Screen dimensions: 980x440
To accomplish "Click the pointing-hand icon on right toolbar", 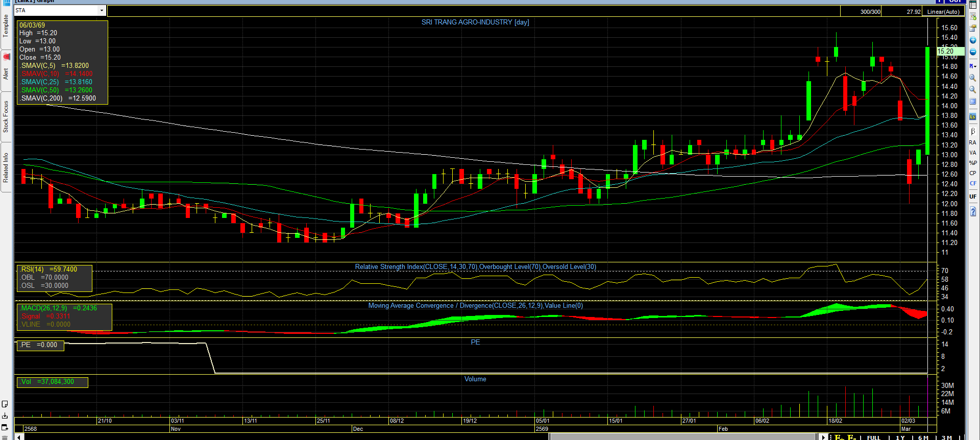I will pyautogui.click(x=973, y=28).
